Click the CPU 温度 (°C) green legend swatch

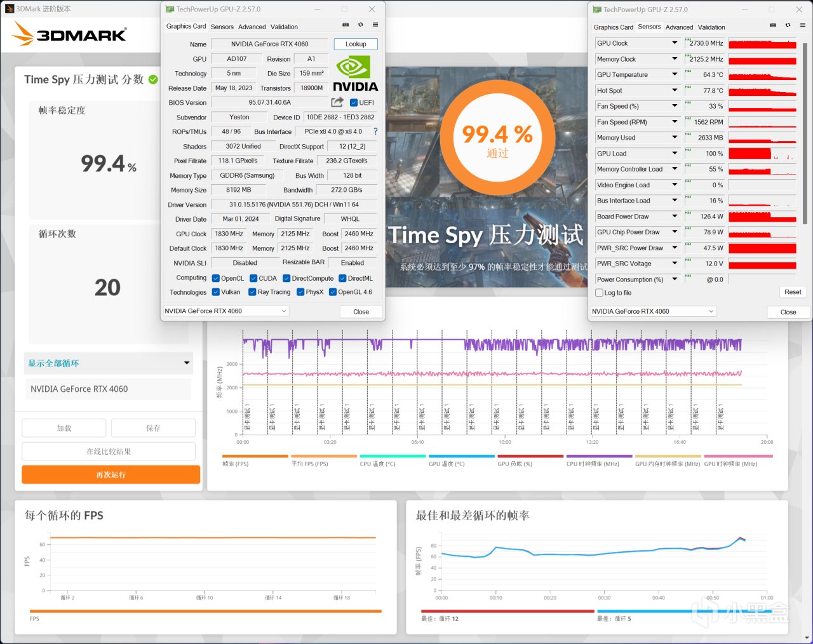[393, 456]
